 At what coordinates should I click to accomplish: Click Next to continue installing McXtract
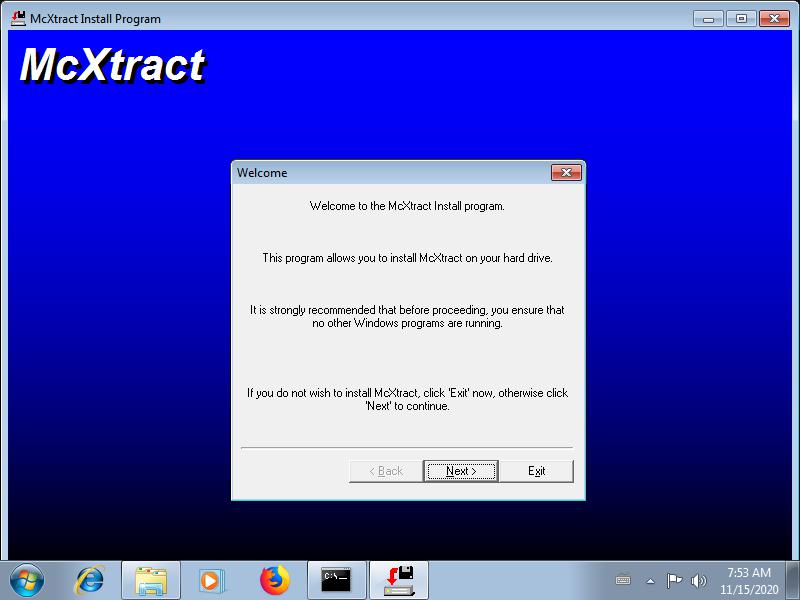[x=461, y=471]
